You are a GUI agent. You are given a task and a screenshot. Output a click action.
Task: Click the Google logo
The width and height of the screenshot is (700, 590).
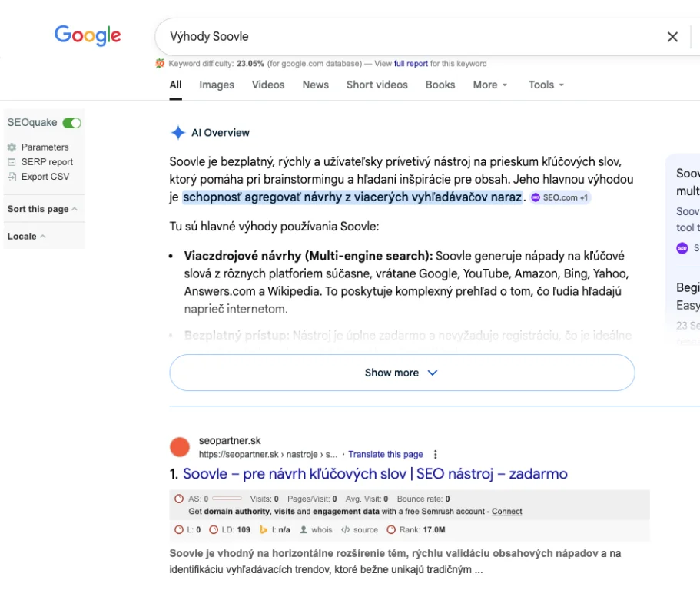pyautogui.click(x=88, y=35)
